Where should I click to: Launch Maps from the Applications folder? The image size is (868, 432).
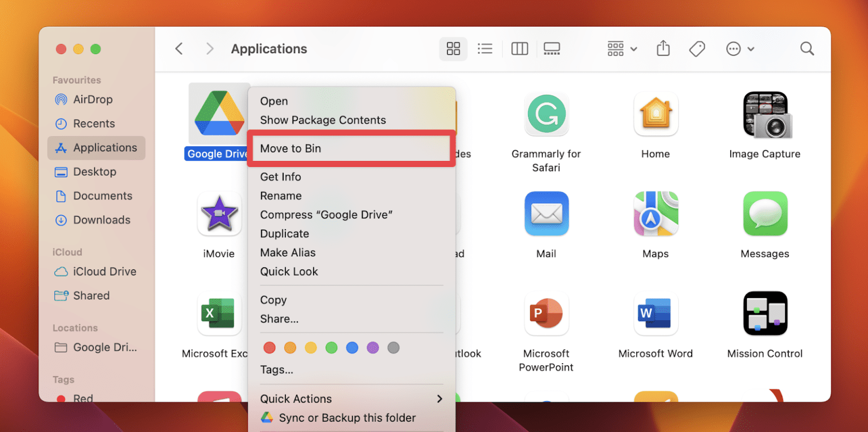(656, 213)
